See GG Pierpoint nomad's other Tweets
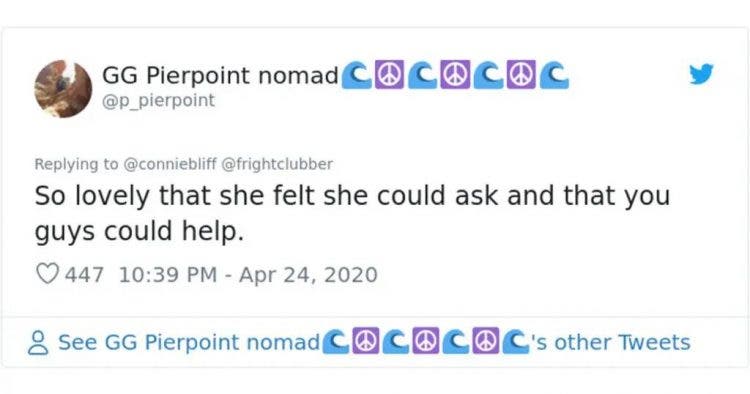Screen dimensions: 750x394 (x=374, y=342)
